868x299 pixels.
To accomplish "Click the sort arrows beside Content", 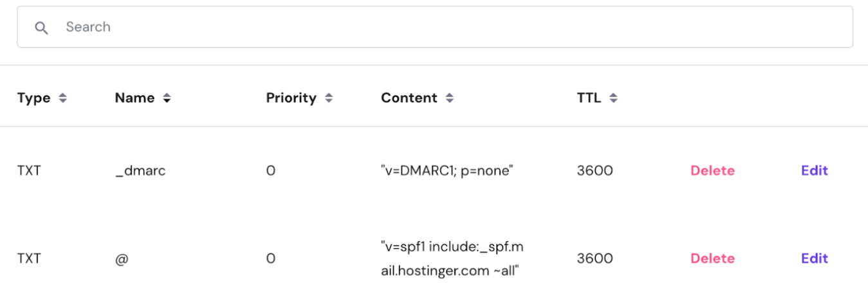I will pos(450,98).
